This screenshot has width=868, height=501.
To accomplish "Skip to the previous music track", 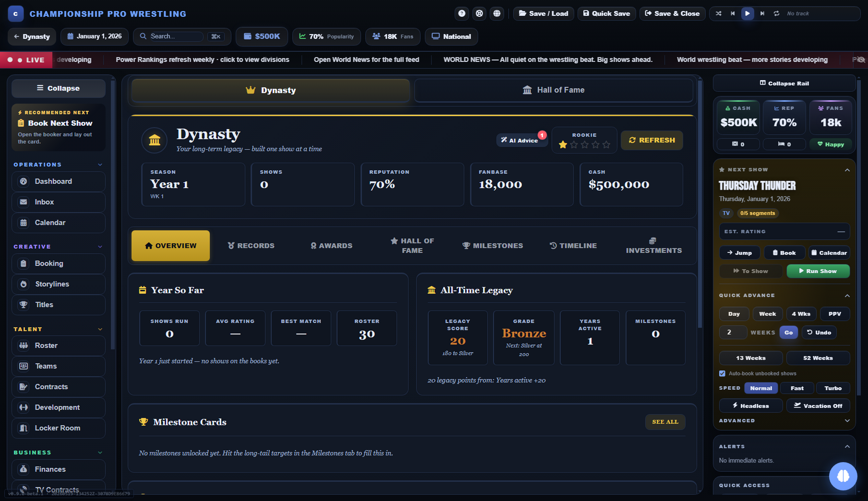I will [x=733, y=13].
